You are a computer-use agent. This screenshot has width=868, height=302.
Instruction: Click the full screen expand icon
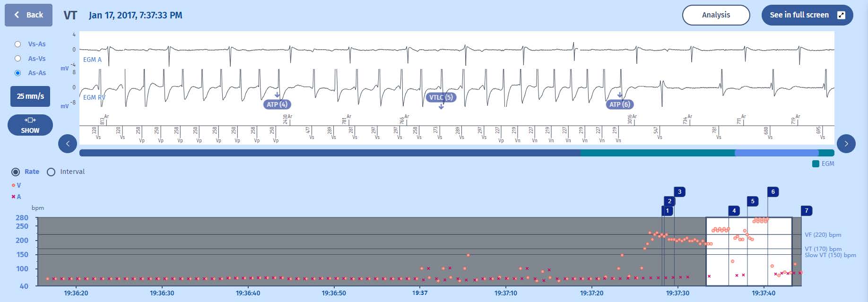pos(841,15)
